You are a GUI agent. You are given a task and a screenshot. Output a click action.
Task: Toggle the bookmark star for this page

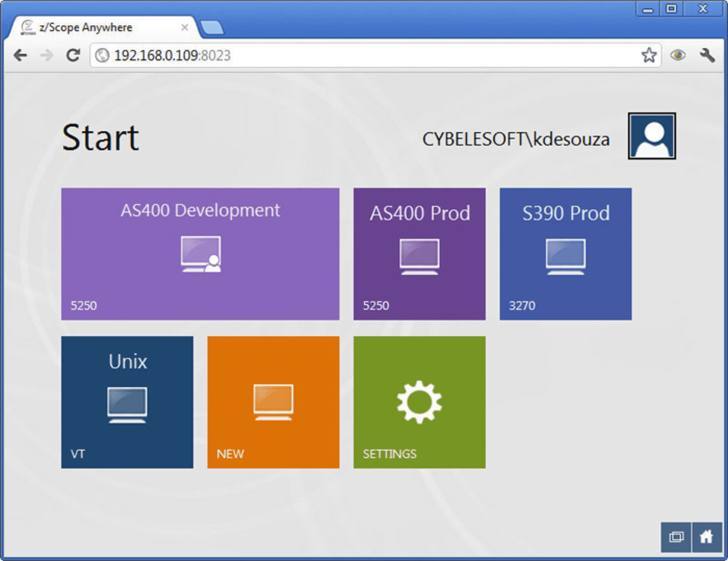coord(649,55)
